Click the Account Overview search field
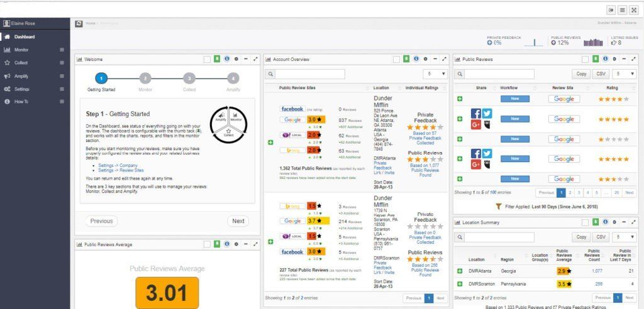 point(309,74)
